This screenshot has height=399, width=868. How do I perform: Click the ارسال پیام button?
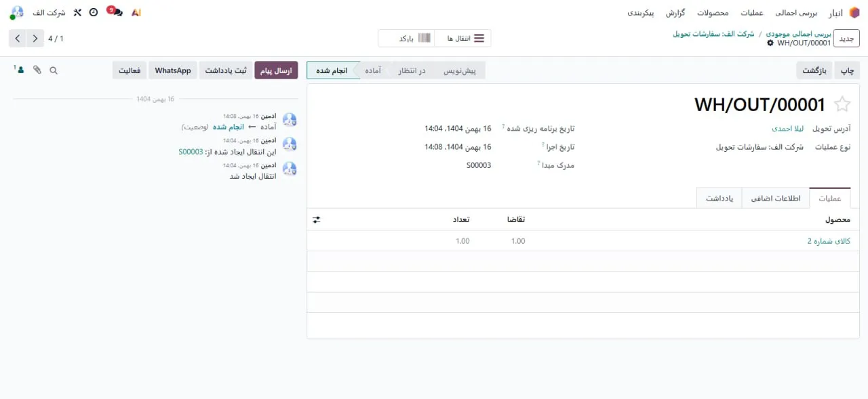(x=276, y=70)
